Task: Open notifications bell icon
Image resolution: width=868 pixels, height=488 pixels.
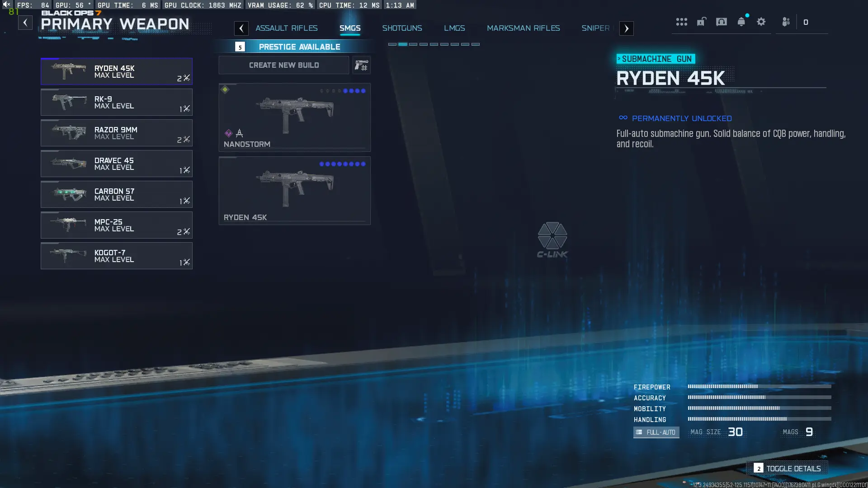Action: click(741, 22)
